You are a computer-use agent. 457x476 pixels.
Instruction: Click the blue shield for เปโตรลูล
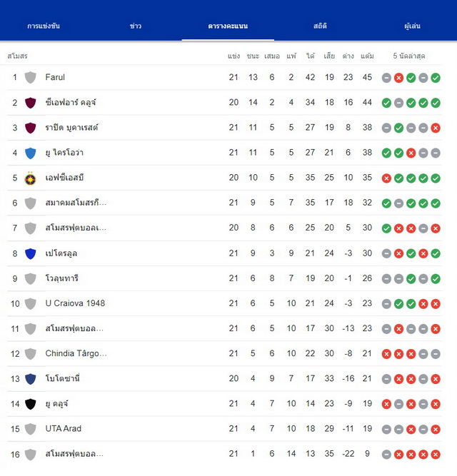[x=31, y=253]
